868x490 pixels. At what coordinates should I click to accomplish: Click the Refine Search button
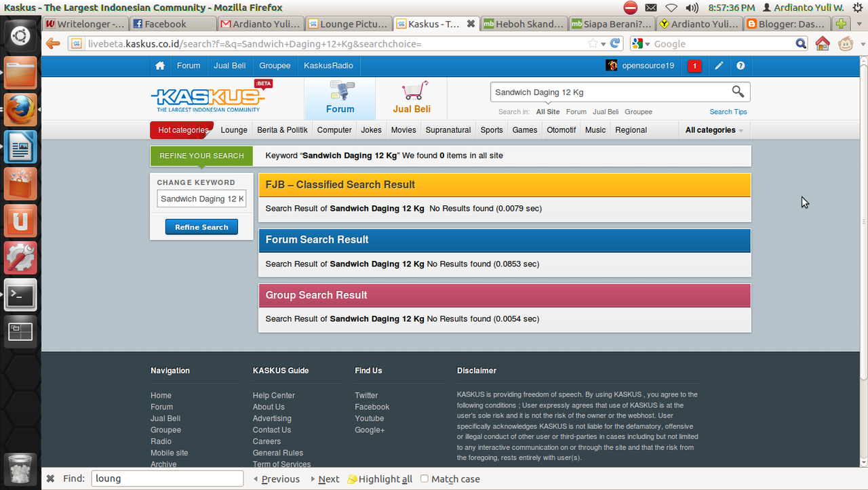coord(201,227)
